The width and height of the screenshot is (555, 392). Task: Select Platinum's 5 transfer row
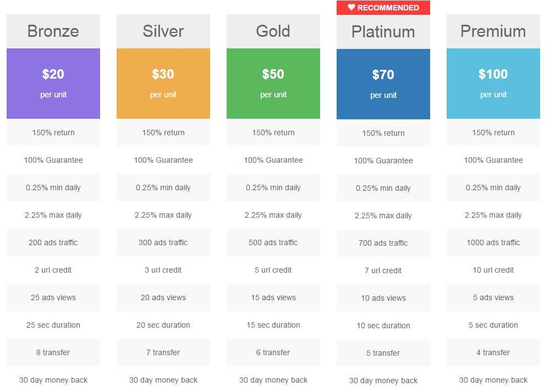[383, 353]
